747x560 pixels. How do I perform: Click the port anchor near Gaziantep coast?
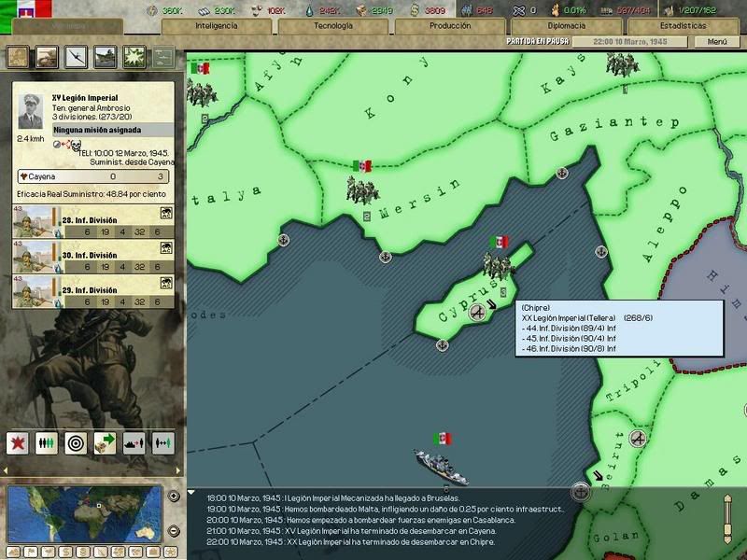[x=562, y=173]
